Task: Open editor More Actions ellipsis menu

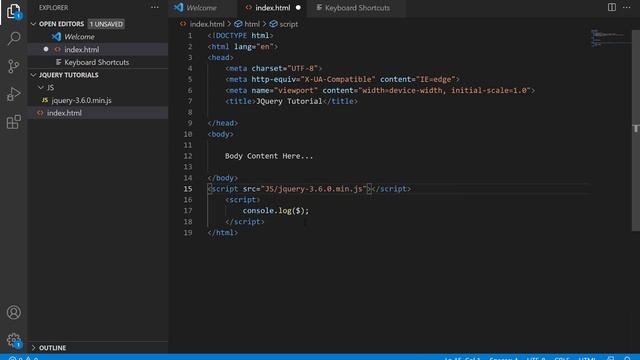Action: coord(627,7)
